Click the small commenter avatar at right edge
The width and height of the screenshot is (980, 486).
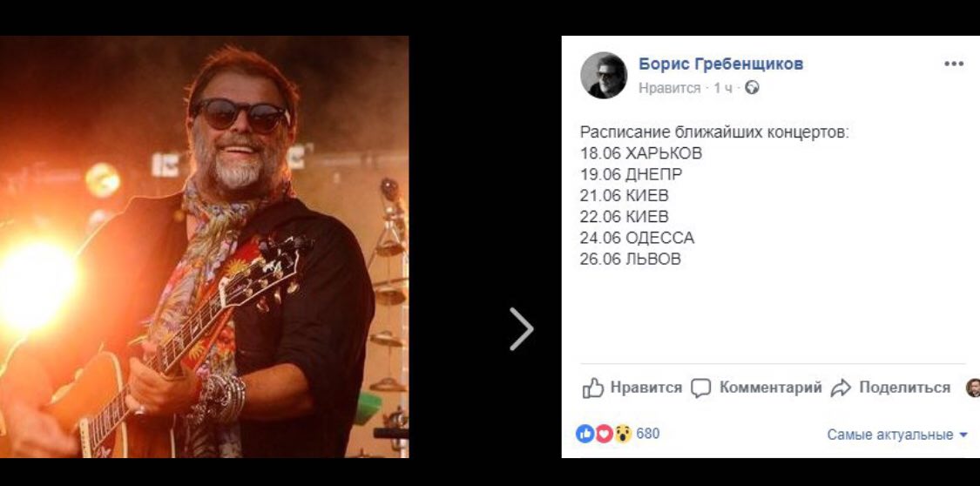point(973,388)
